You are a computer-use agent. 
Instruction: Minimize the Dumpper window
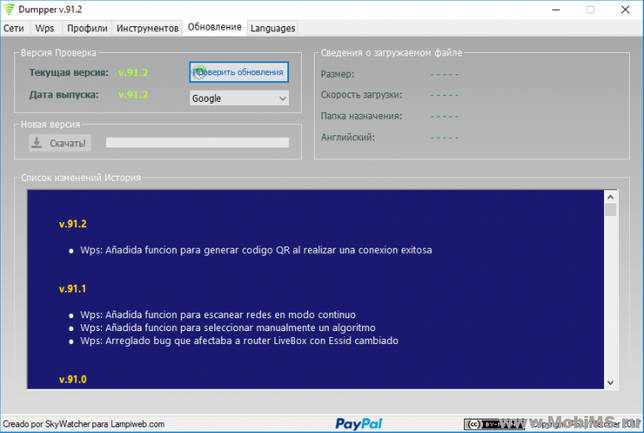(556, 9)
